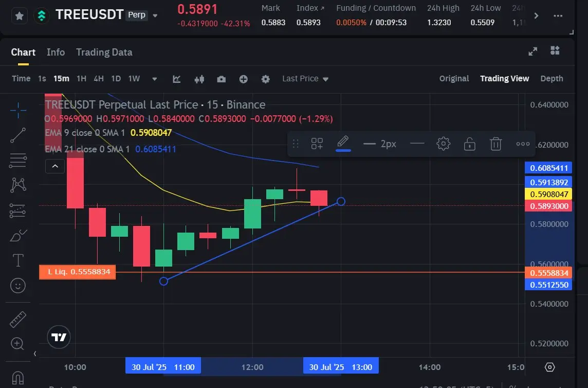
Task: Select the pattern drawing tool
Action: [x=18, y=185]
